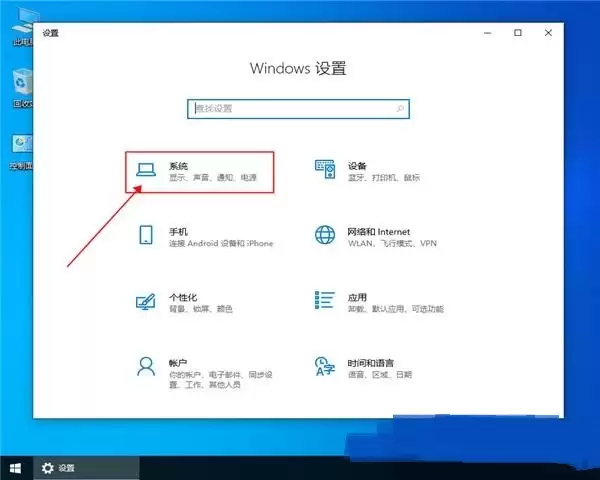Viewport: 600px width, 480px height.
Task: Click the gear icon on taskbar
Action: click(47, 468)
